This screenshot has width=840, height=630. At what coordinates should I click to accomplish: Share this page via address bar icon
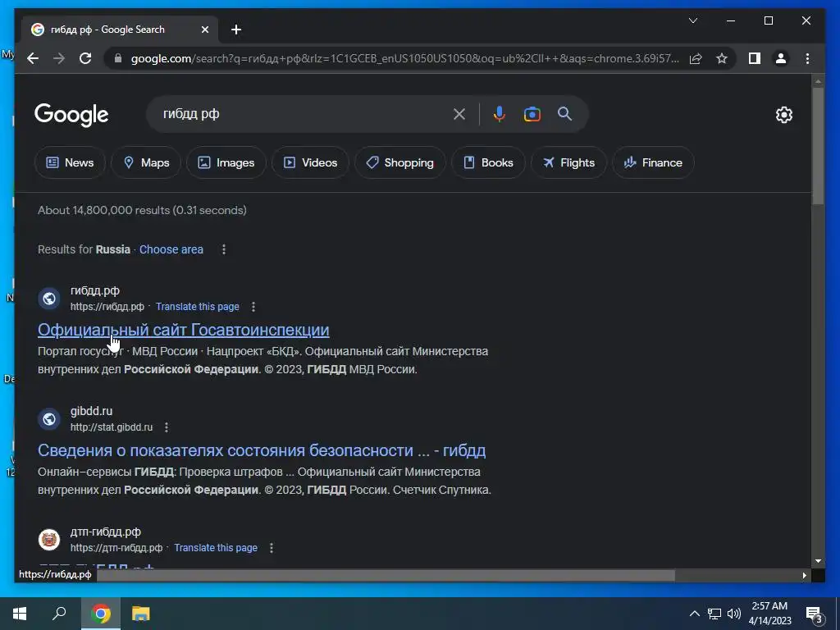coord(696,58)
